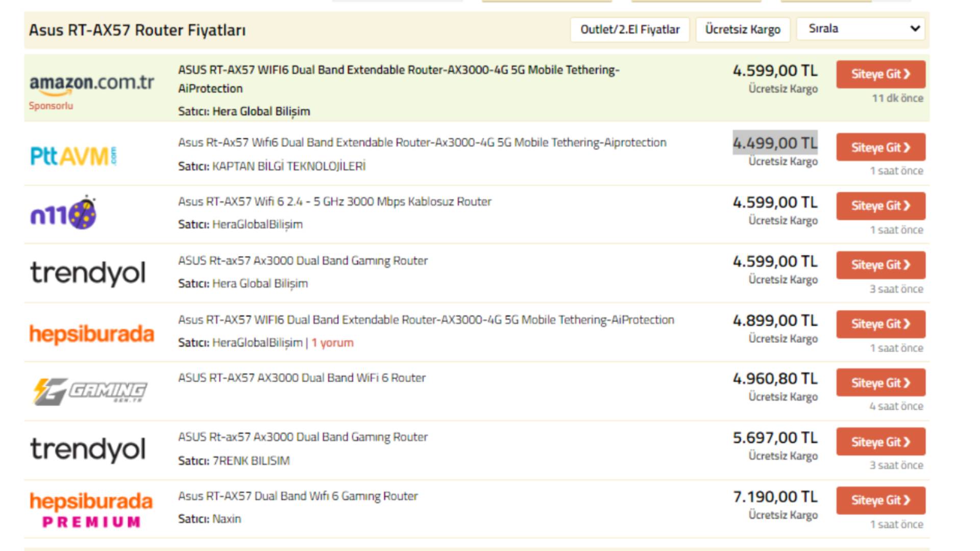Go to n11 offer via Siteye Git

(x=880, y=206)
